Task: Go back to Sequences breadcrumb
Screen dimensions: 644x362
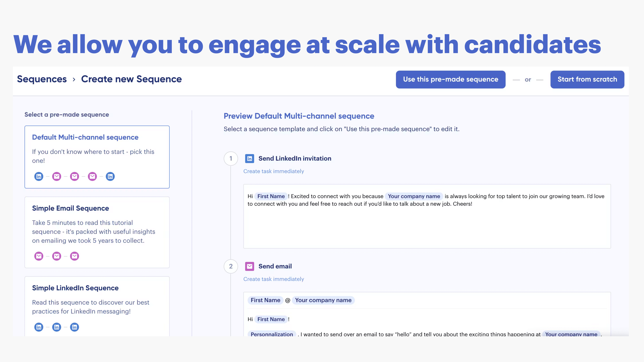Action: click(x=42, y=79)
